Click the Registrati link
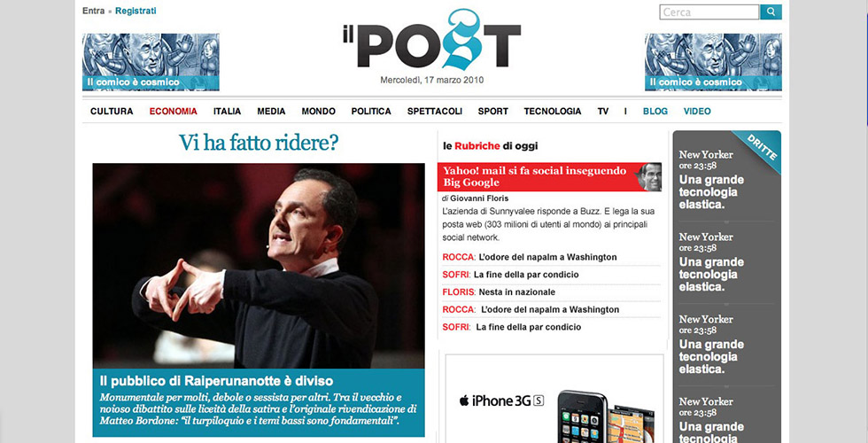 pos(136,11)
